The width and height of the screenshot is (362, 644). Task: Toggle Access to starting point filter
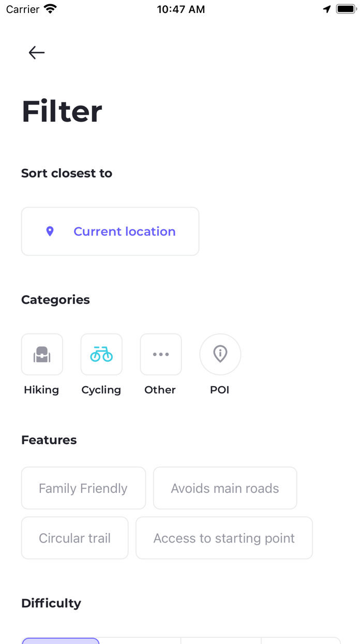[224, 538]
